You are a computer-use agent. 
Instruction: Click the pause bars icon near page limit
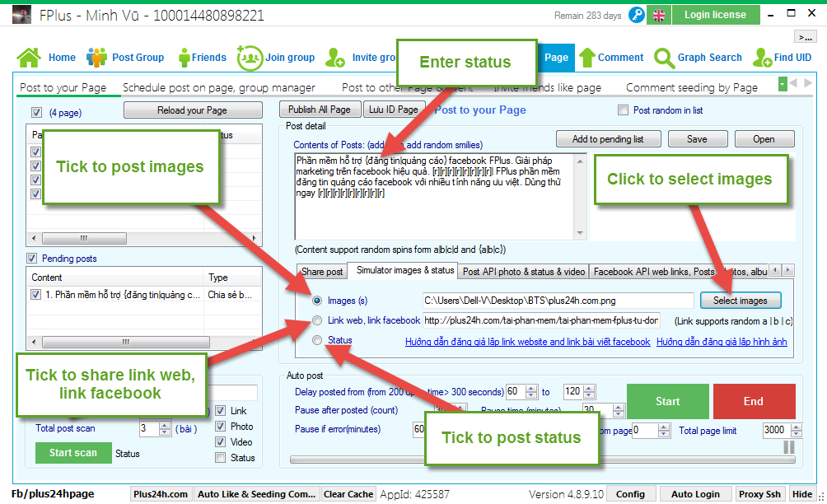789,447
